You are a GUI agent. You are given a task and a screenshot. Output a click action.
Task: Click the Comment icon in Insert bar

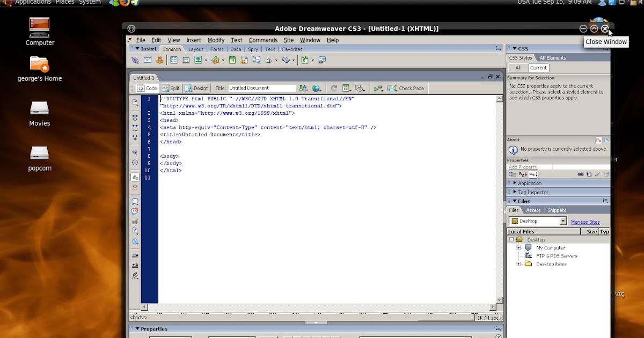(257, 60)
